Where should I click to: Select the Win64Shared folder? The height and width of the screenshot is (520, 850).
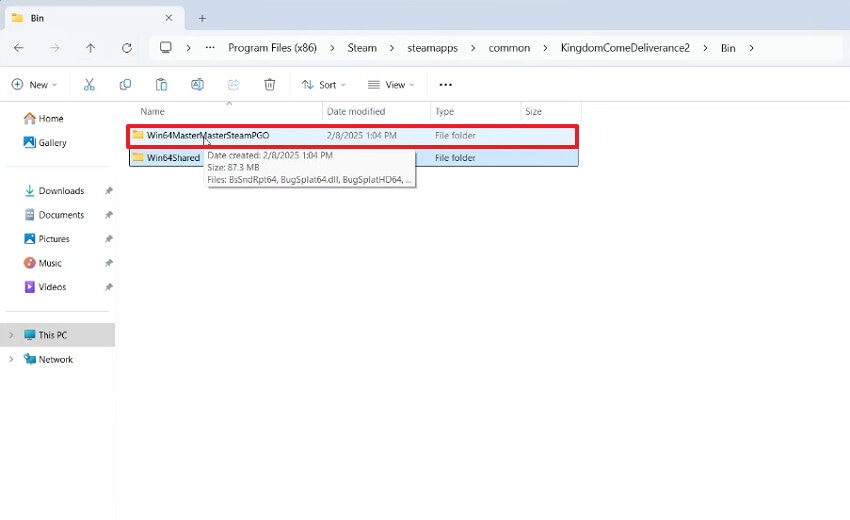(353, 158)
